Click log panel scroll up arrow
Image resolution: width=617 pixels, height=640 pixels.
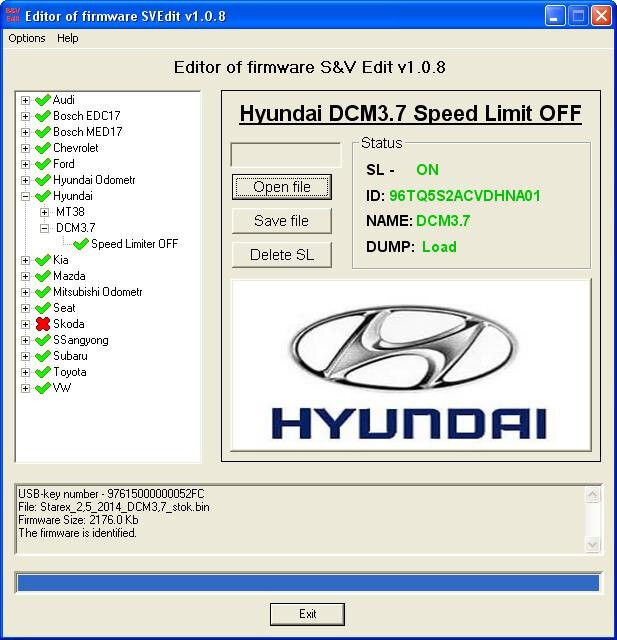pyautogui.click(x=593, y=495)
